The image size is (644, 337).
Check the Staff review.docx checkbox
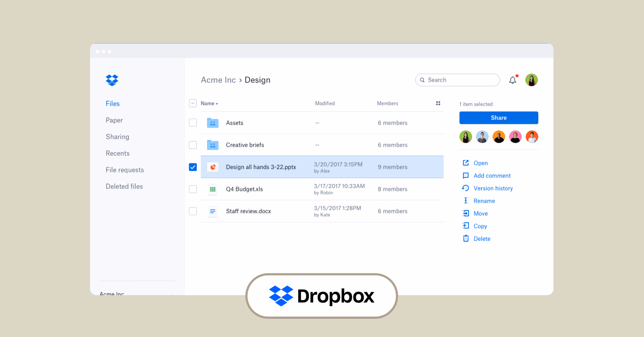coord(193,211)
